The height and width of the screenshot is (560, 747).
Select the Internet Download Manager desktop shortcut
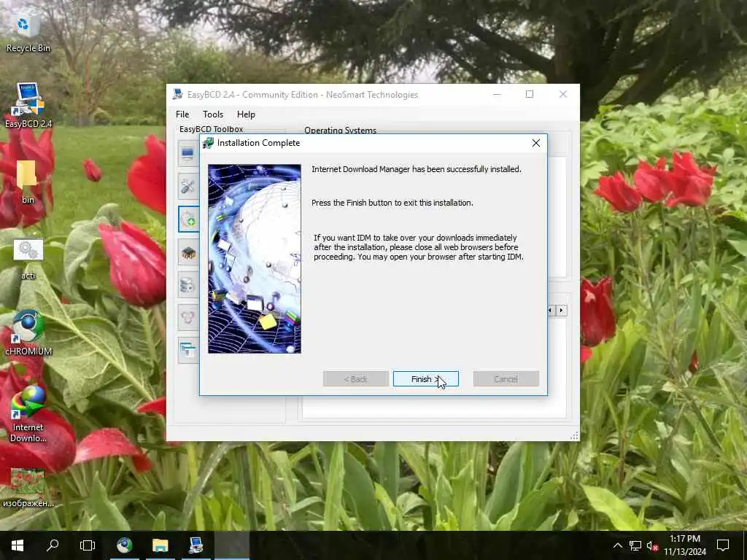(x=28, y=413)
